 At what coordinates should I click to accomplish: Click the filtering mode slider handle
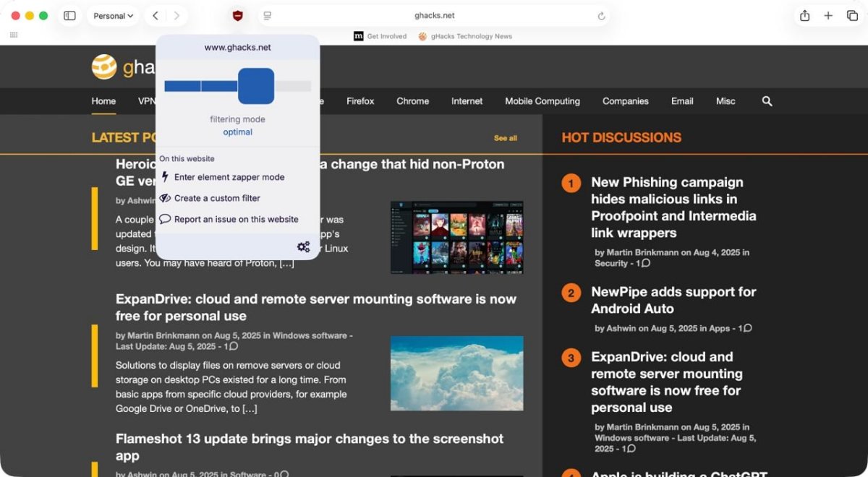tap(256, 86)
